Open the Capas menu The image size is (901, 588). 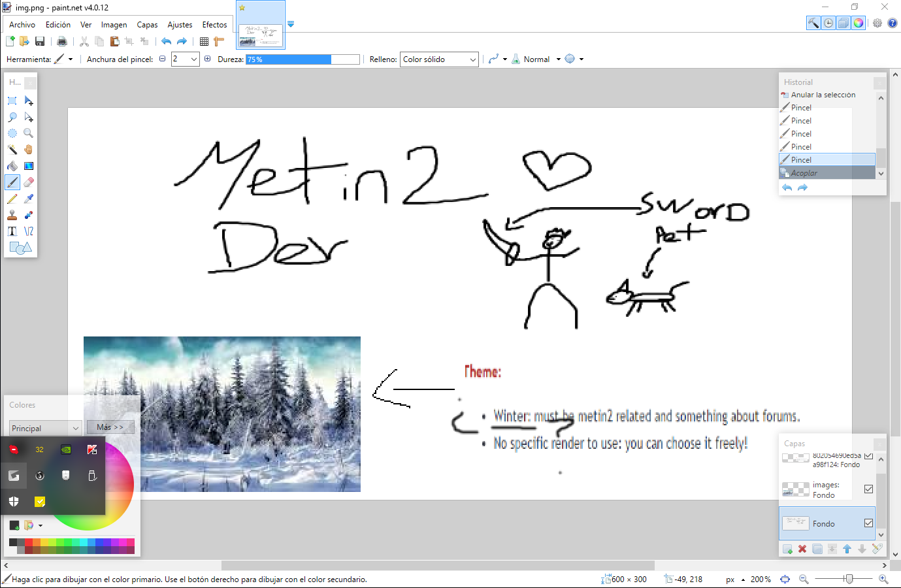(x=147, y=25)
